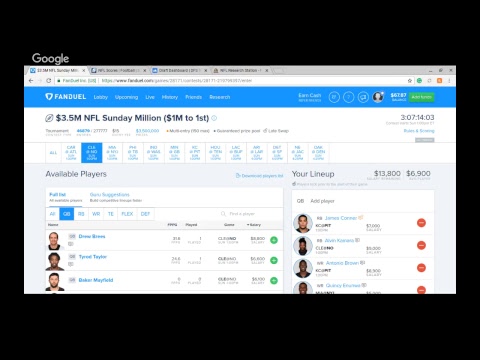This screenshot has height=360, width=480.
Task: Filter players by RB position
Action: (81, 214)
